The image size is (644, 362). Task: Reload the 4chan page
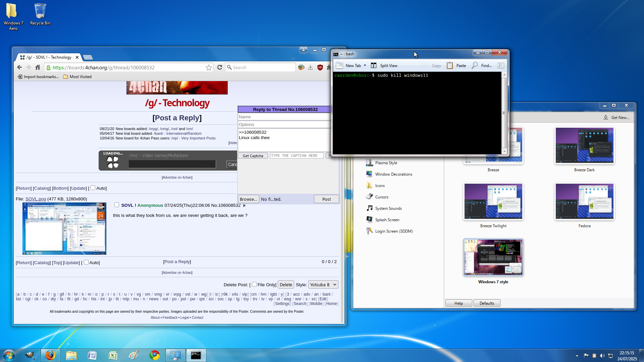point(220,67)
